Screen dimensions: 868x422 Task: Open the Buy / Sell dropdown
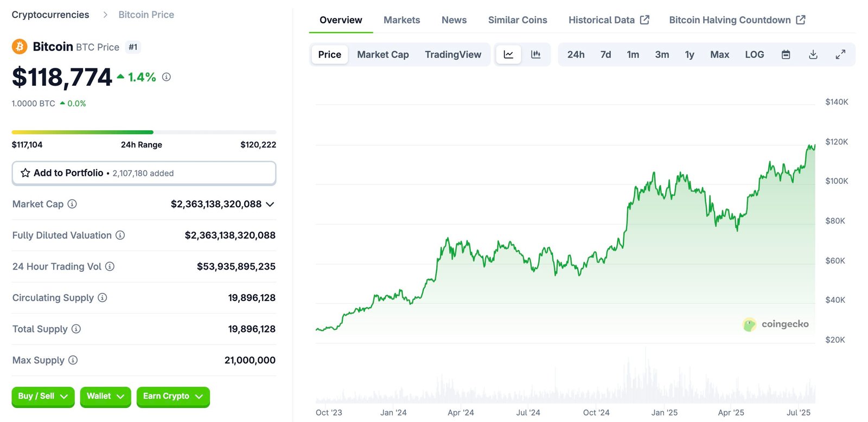click(43, 397)
